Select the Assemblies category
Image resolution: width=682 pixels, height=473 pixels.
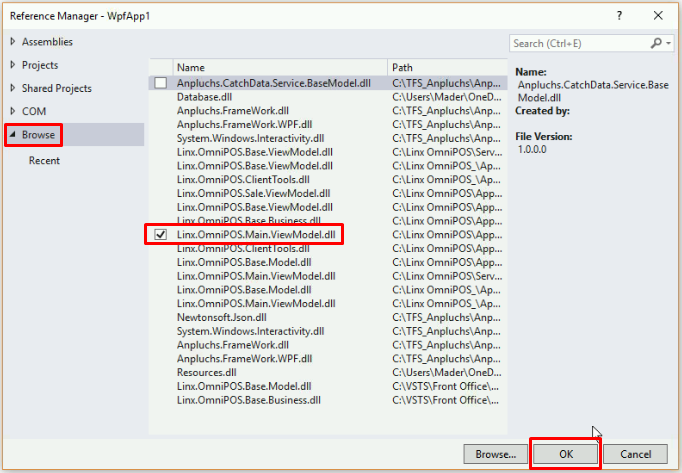tap(47, 42)
